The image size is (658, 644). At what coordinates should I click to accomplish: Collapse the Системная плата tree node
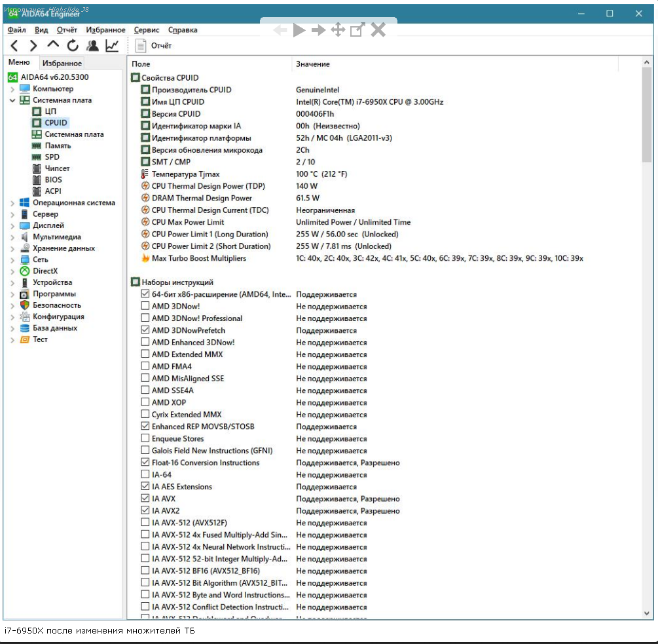(x=12, y=100)
